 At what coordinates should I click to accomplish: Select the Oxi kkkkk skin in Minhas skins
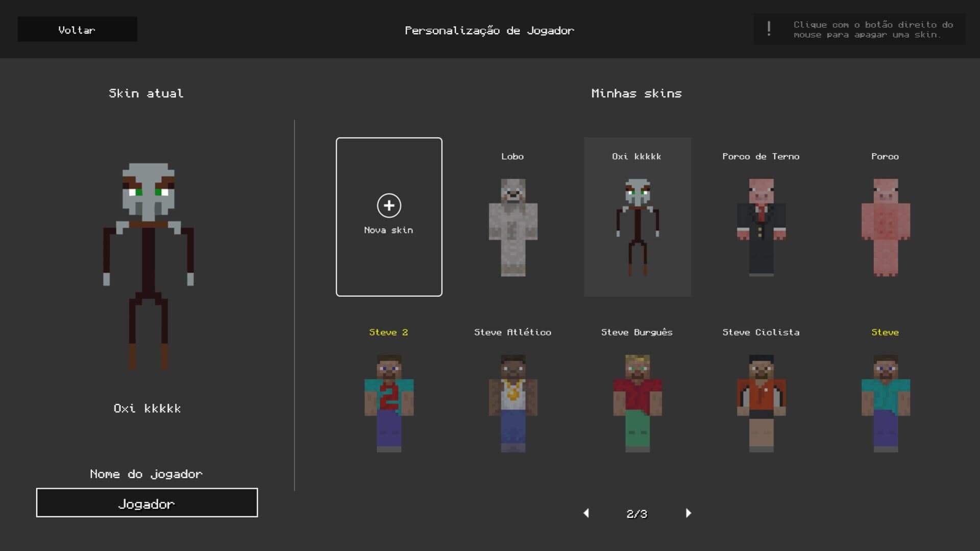click(637, 217)
